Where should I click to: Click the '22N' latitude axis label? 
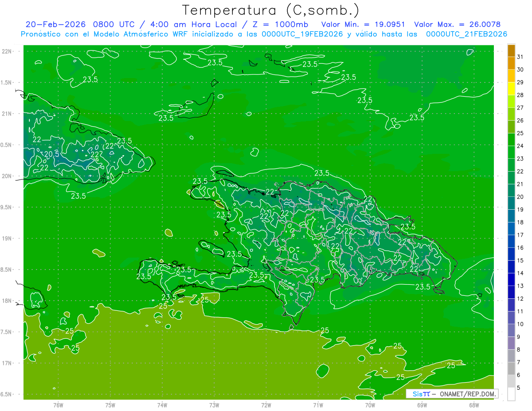pos(7,51)
